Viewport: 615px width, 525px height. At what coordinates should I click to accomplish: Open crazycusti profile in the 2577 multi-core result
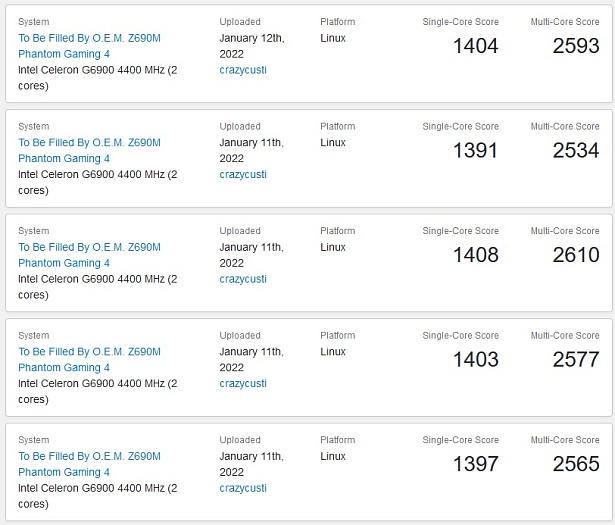click(x=243, y=383)
